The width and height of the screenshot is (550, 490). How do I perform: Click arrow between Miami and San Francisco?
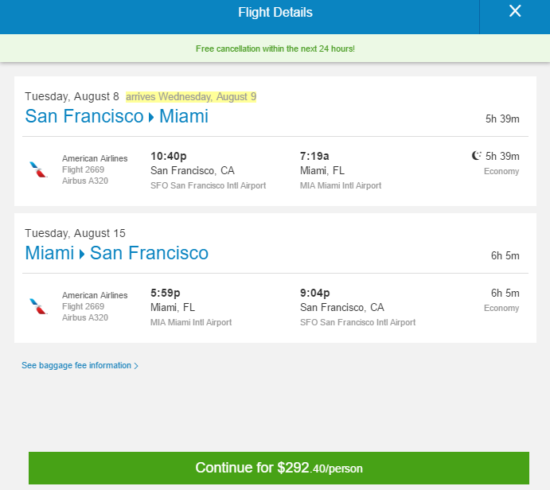82,254
